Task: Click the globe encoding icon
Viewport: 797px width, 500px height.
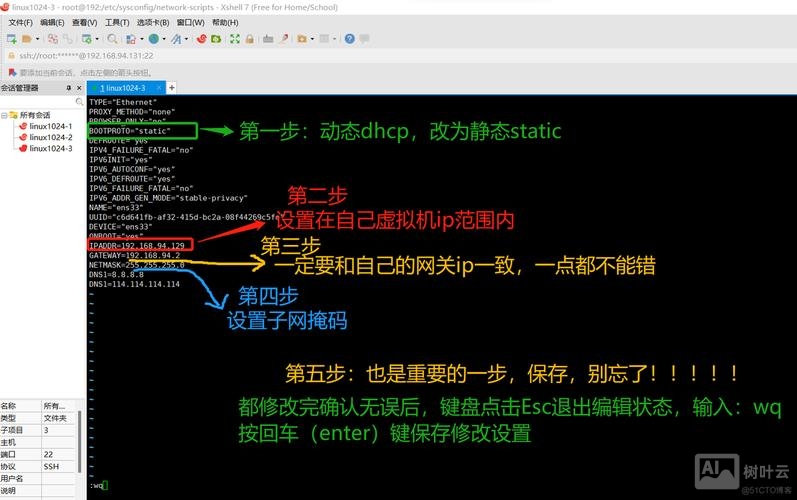Action: tap(154, 39)
